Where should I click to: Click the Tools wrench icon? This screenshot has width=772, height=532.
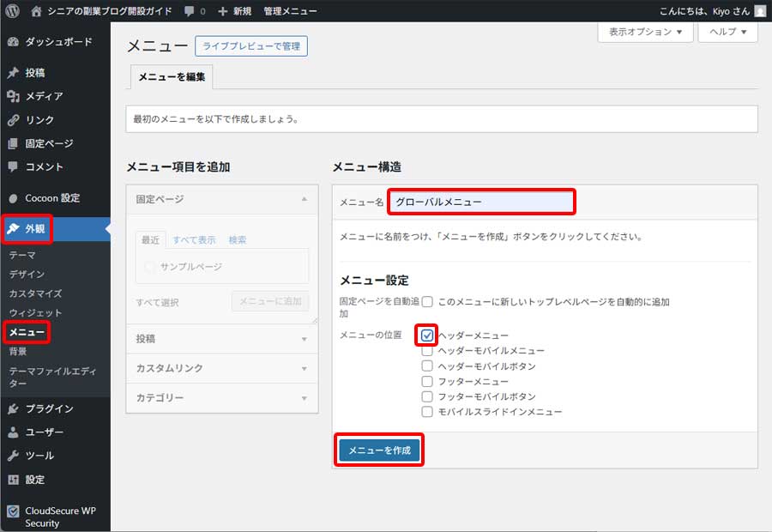pyautogui.click(x=13, y=456)
